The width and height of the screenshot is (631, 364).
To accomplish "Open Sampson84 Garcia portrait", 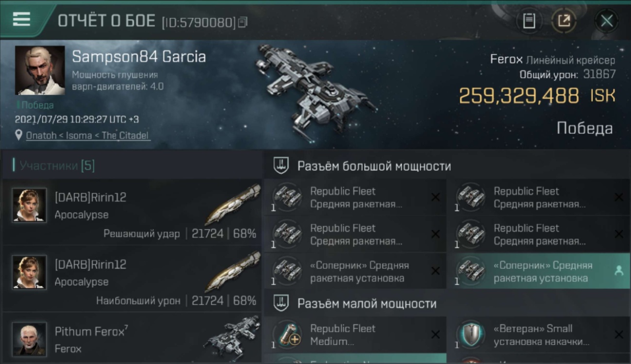I will (40, 71).
